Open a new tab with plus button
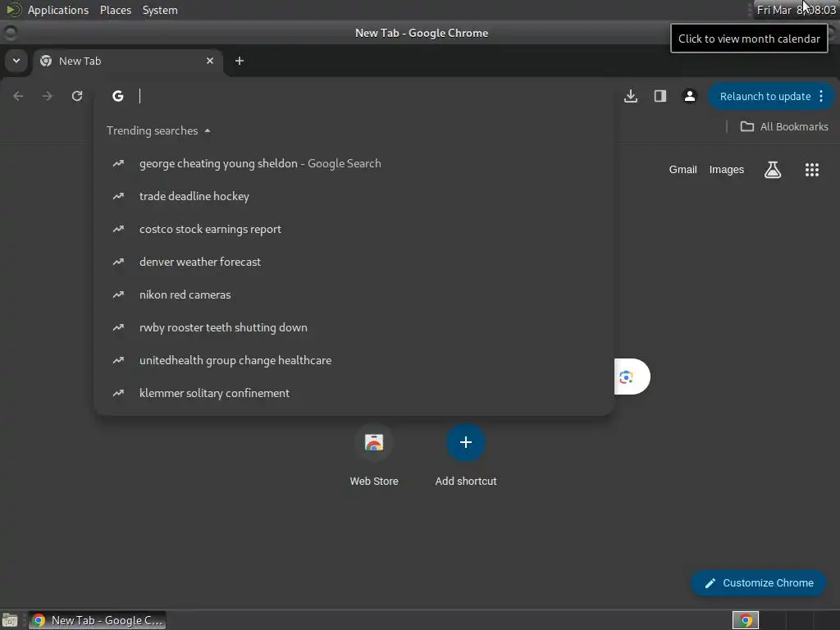The height and width of the screenshot is (630, 840). (x=240, y=61)
